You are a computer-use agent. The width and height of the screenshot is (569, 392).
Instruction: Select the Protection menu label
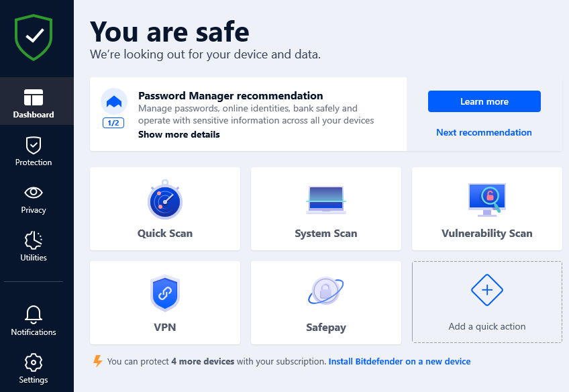(34, 162)
